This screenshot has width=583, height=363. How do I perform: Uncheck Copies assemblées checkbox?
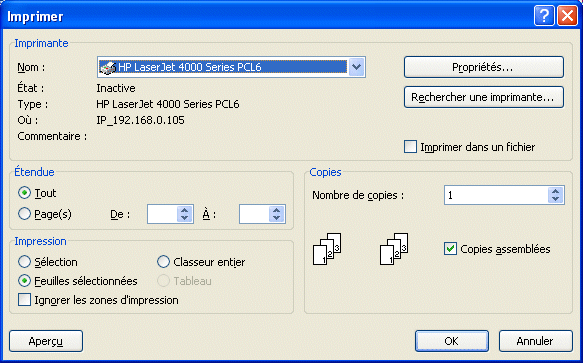(451, 249)
